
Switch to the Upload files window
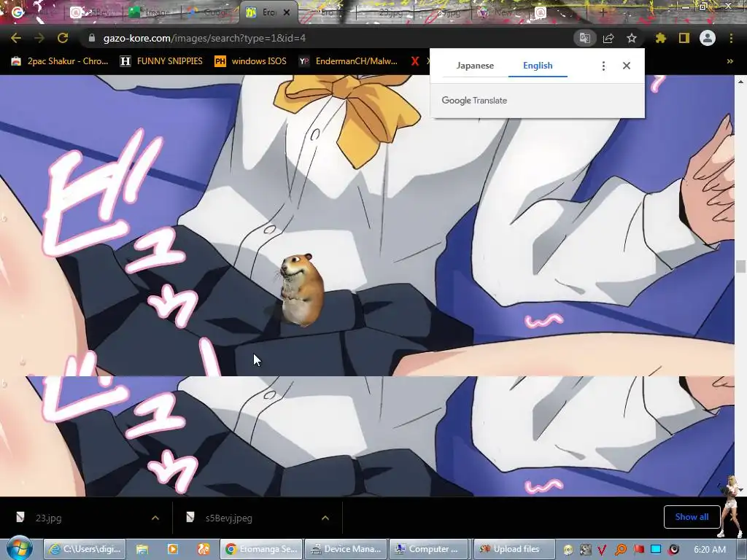click(514, 549)
